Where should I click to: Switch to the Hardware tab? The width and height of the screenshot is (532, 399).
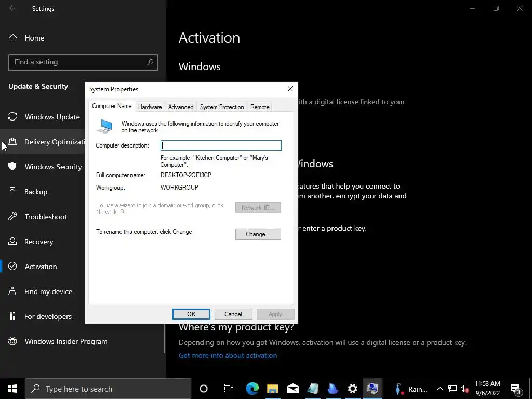150,107
